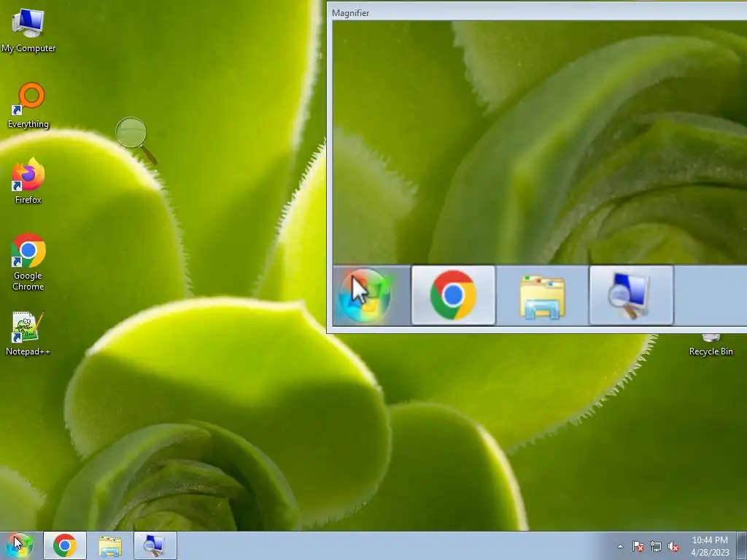Open the Windows Start menu
This screenshot has width=747, height=560.
(x=20, y=545)
